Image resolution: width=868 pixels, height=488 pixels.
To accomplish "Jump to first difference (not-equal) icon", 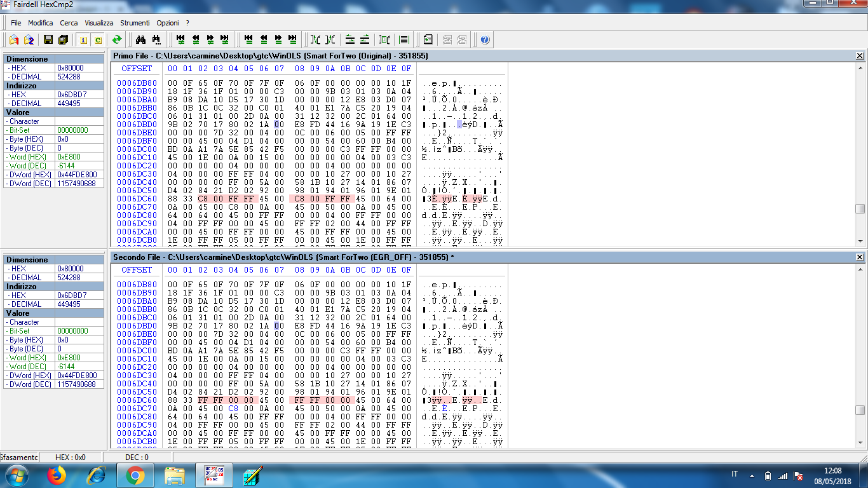I will click(x=181, y=40).
